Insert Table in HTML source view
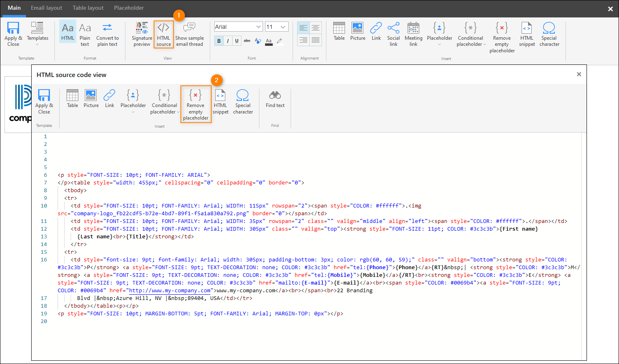Viewport: 619px width, 364px height. click(72, 98)
